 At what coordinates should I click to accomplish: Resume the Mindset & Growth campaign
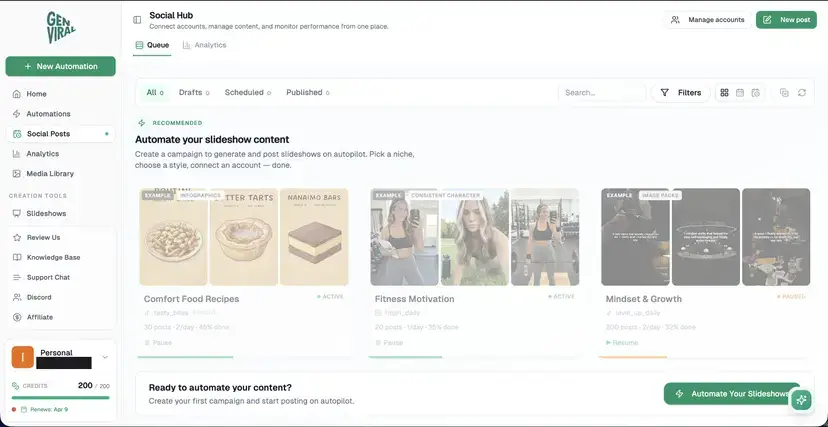622,343
